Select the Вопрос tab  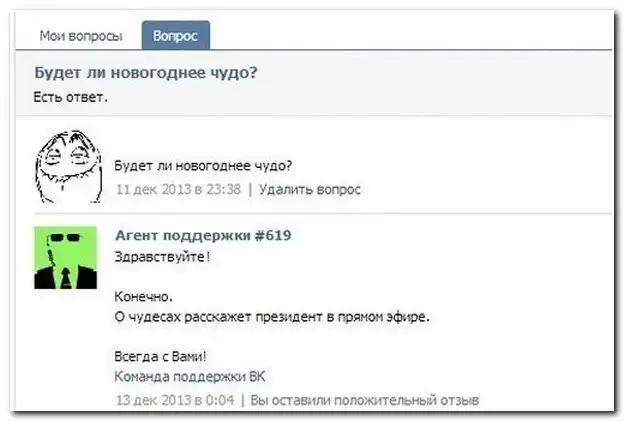click(x=175, y=36)
